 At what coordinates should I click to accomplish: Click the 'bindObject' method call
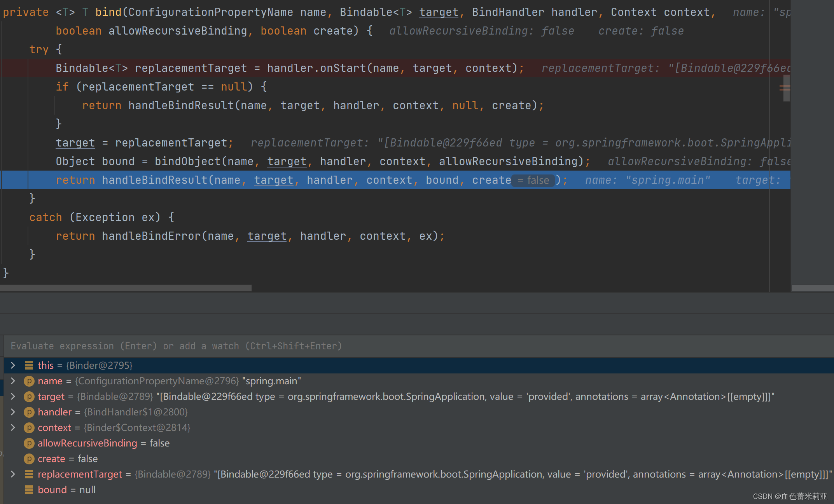click(x=187, y=161)
